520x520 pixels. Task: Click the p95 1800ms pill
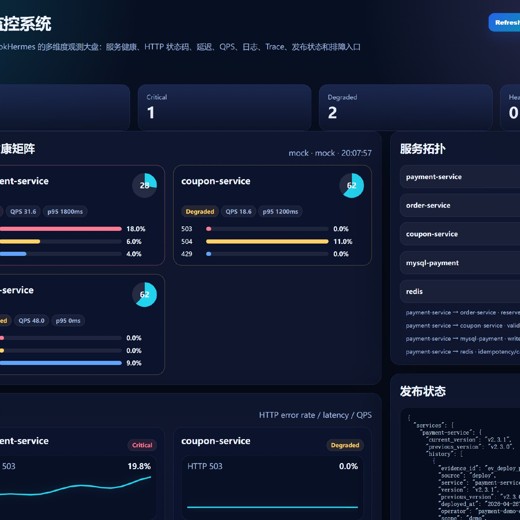[65, 212]
